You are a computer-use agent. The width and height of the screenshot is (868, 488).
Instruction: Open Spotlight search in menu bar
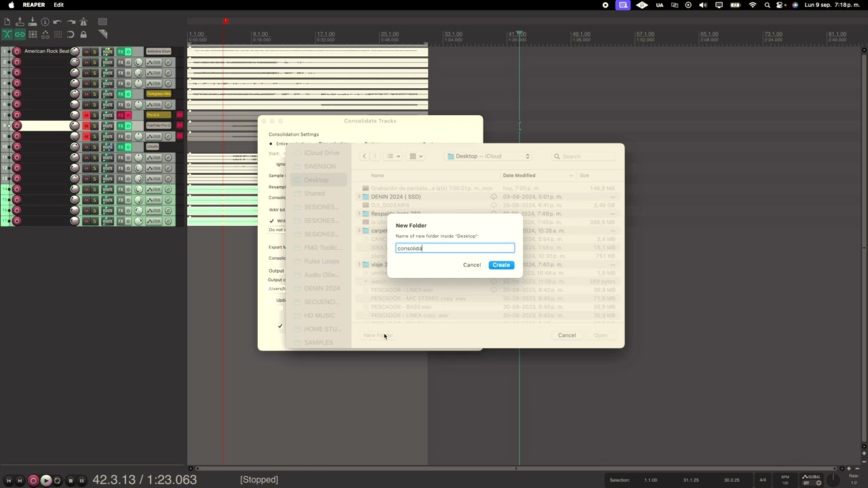coord(768,5)
